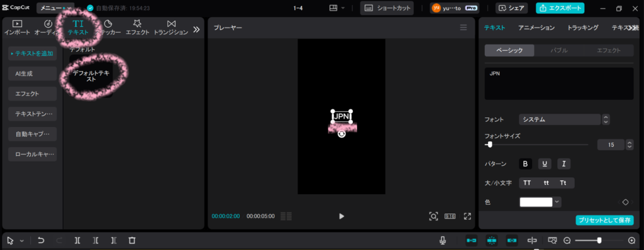Open テキストテンプレート sidebar category
The height and width of the screenshot is (250, 644).
click(x=33, y=114)
